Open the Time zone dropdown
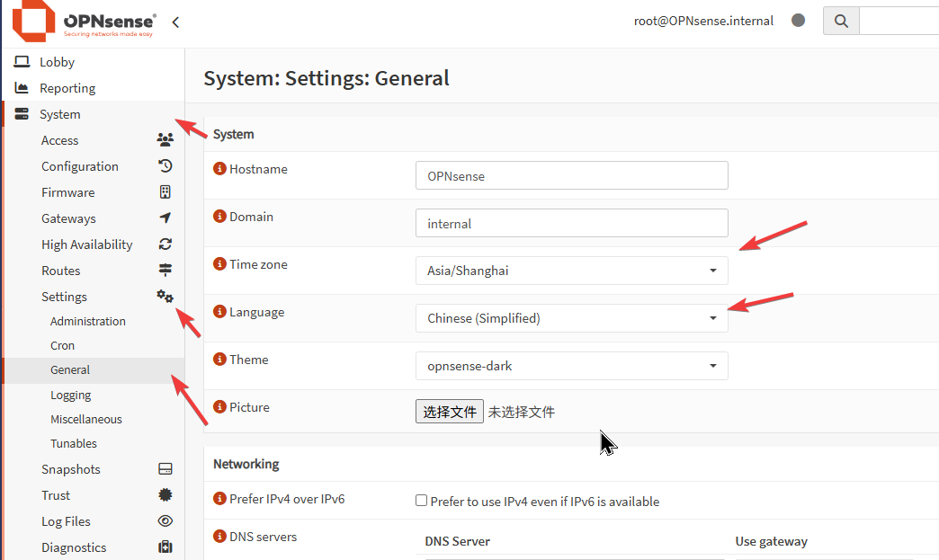939x560 pixels. click(x=571, y=271)
